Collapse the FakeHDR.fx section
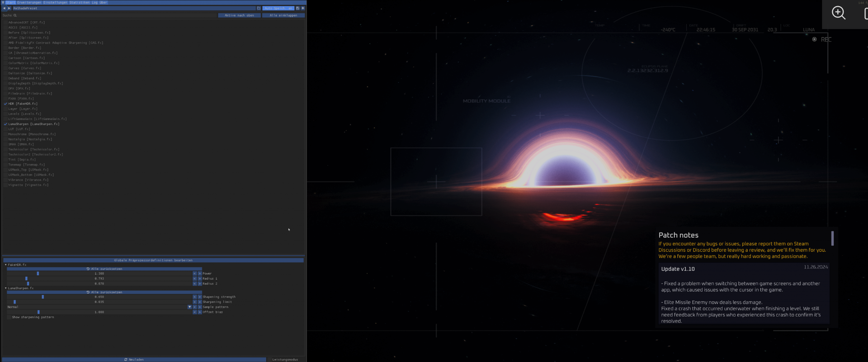 coord(6,265)
